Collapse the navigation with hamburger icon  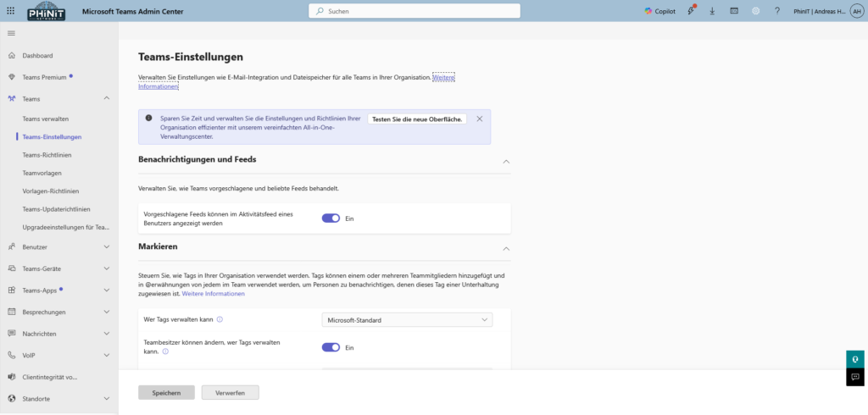(11, 33)
